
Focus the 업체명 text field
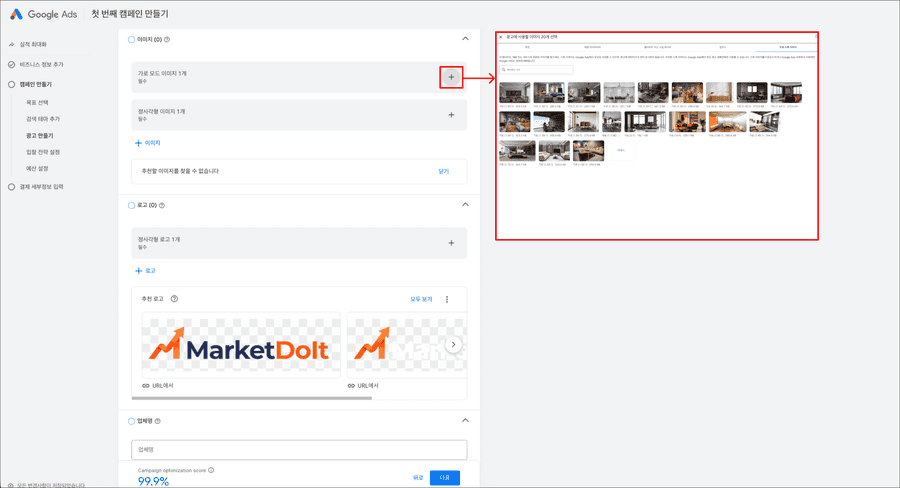299,450
